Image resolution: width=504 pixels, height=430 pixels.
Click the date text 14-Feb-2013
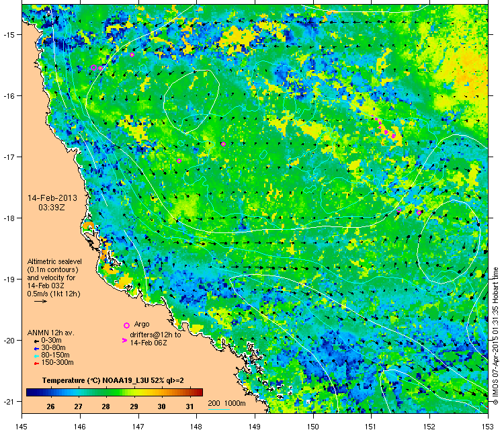(52, 198)
